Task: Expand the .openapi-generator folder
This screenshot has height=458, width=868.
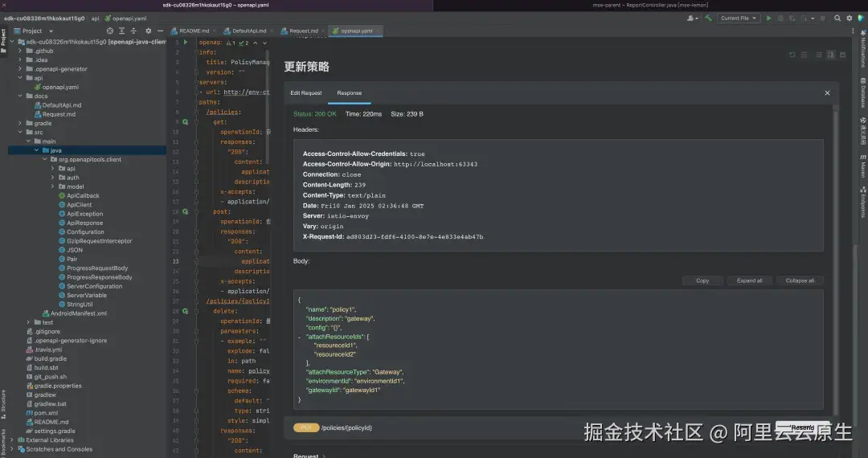Action: pyautogui.click(x=20, y=69)
